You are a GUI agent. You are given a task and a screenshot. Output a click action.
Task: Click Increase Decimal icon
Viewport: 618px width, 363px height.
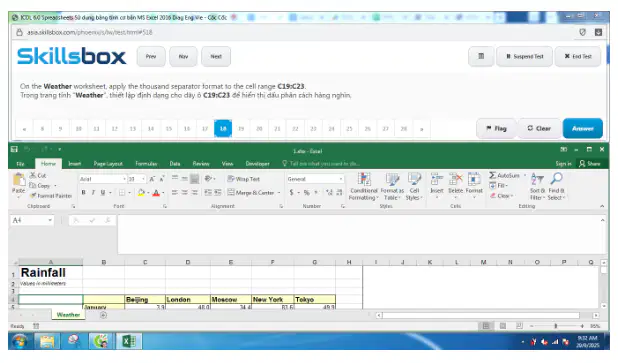pos(329,192)
